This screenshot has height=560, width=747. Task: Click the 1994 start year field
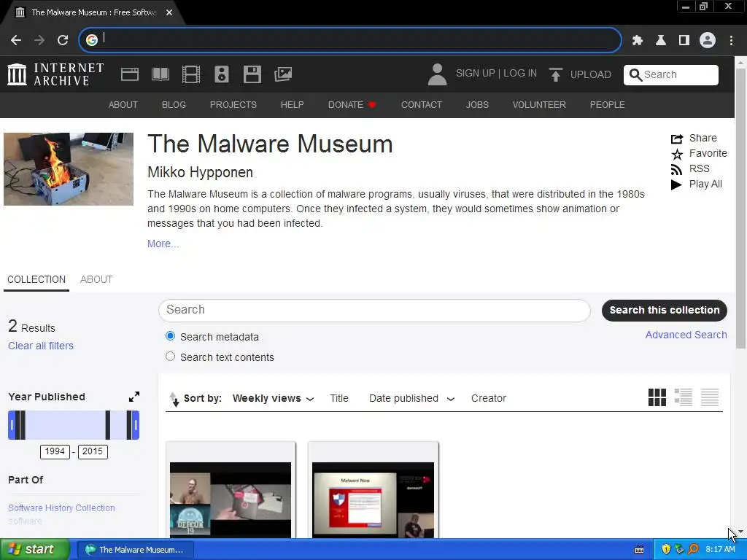coord(55,451)
